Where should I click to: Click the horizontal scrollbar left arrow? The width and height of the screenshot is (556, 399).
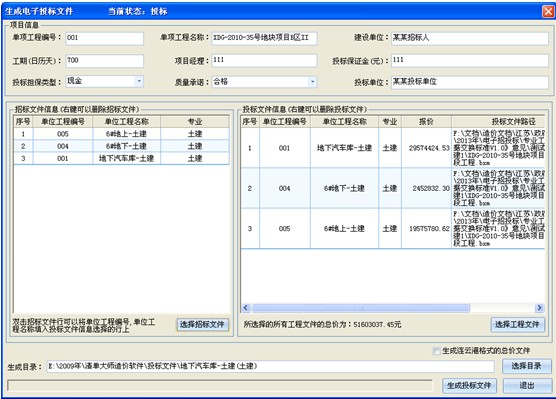246,307
